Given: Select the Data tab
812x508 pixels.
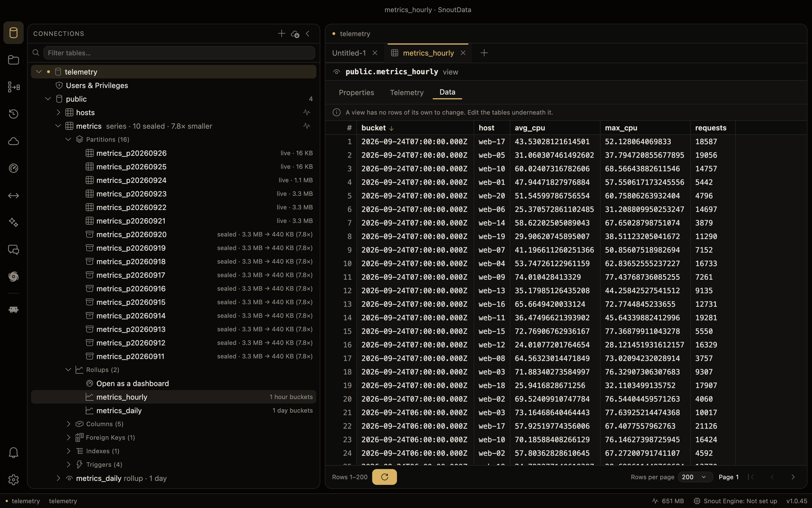Looking at the screenshot, I should (447, 92).
